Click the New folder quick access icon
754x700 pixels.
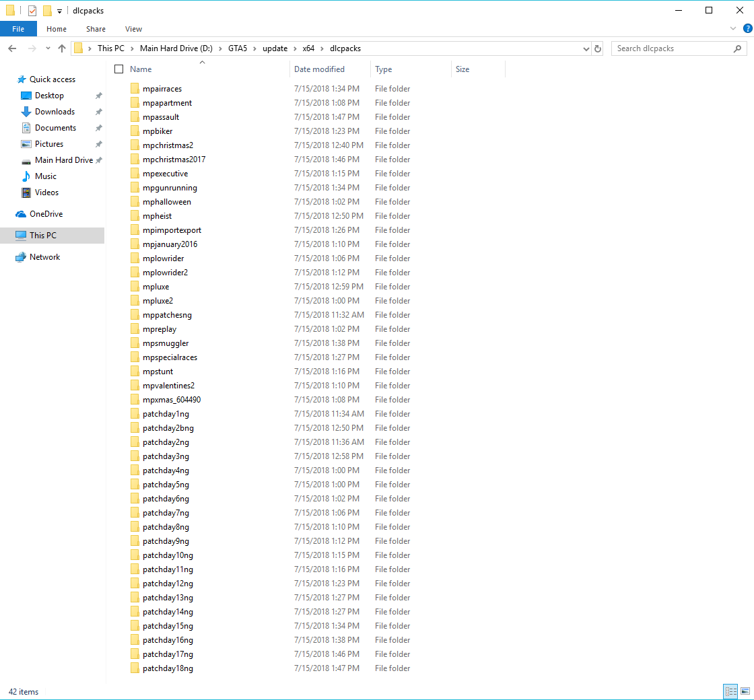tap(47, 11)
